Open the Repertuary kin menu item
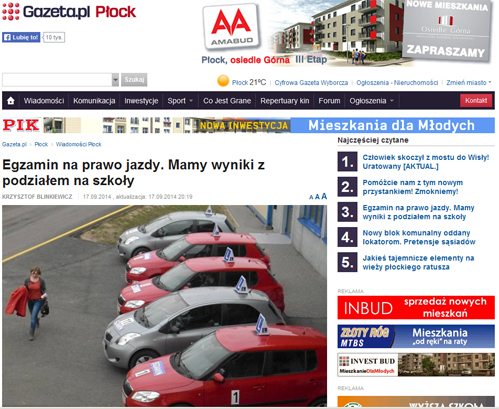 pyautogui.click(x=285, y=101)
